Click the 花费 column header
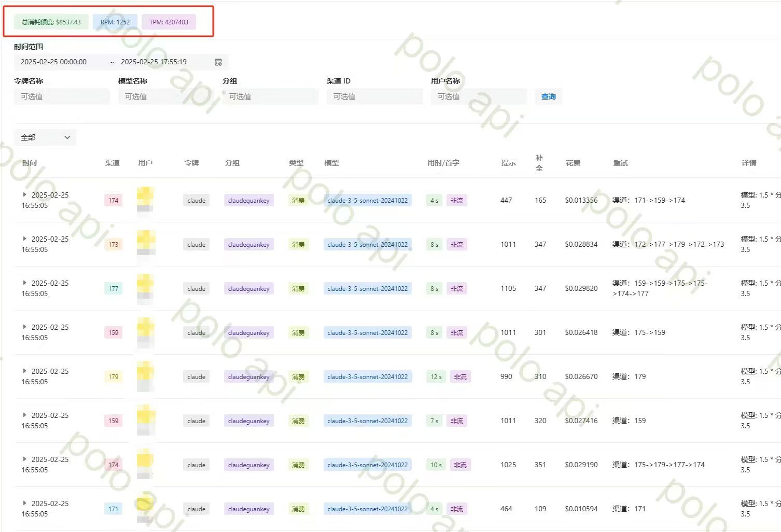The width and height of the screenshot is (781, 532). point(573,163)
